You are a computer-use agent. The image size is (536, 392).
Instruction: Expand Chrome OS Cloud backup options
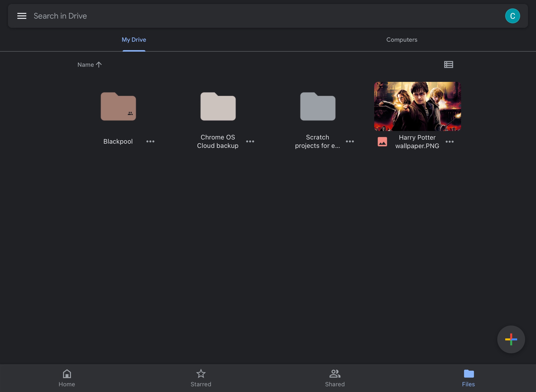pos(250,141)
